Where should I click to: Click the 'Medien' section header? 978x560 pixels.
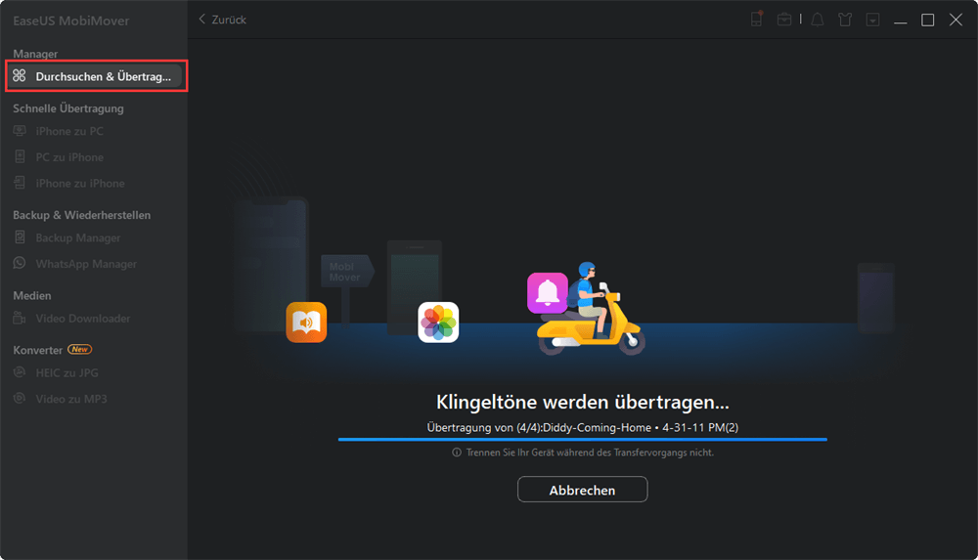(32, 295)
